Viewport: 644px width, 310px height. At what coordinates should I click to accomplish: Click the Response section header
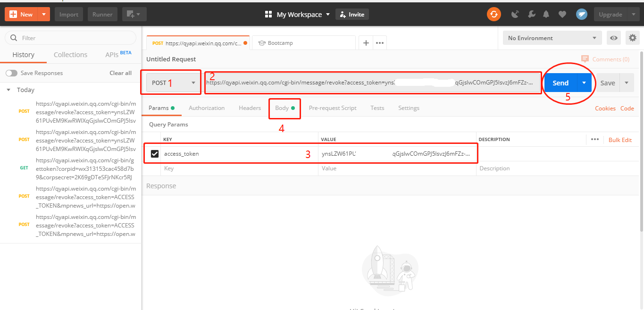tap(161, 186)
